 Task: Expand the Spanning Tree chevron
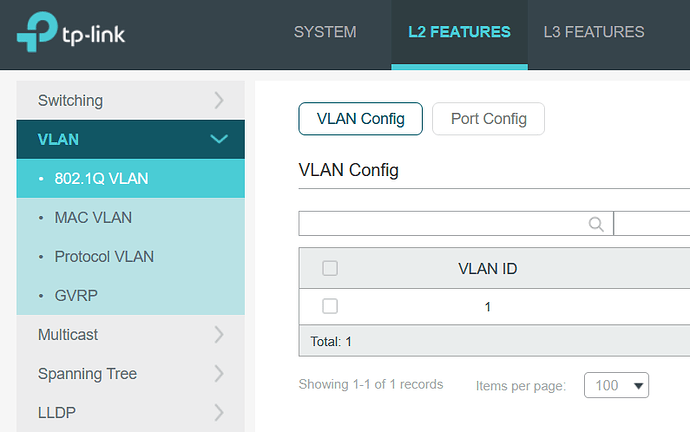click(x=220, y=374)
